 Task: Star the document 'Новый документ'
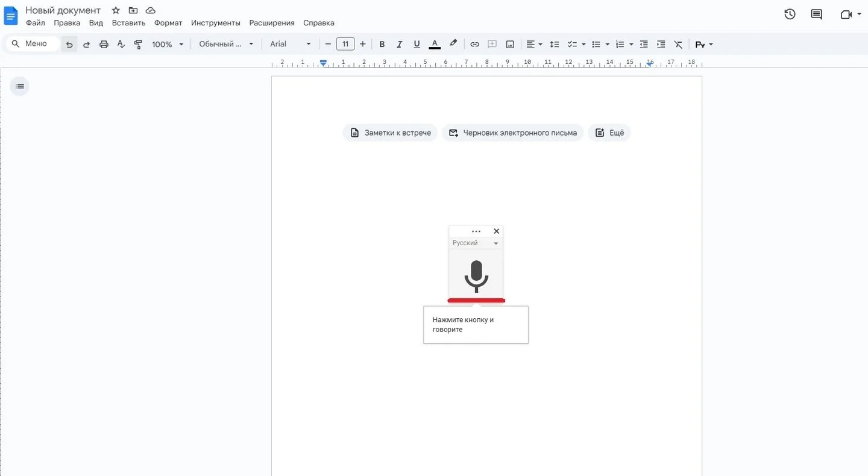[x=116, y=10]
